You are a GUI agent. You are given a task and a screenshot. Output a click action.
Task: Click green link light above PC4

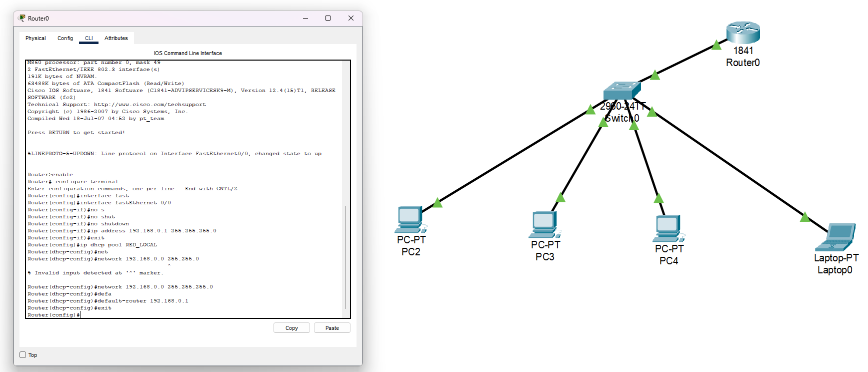point(659,198)
